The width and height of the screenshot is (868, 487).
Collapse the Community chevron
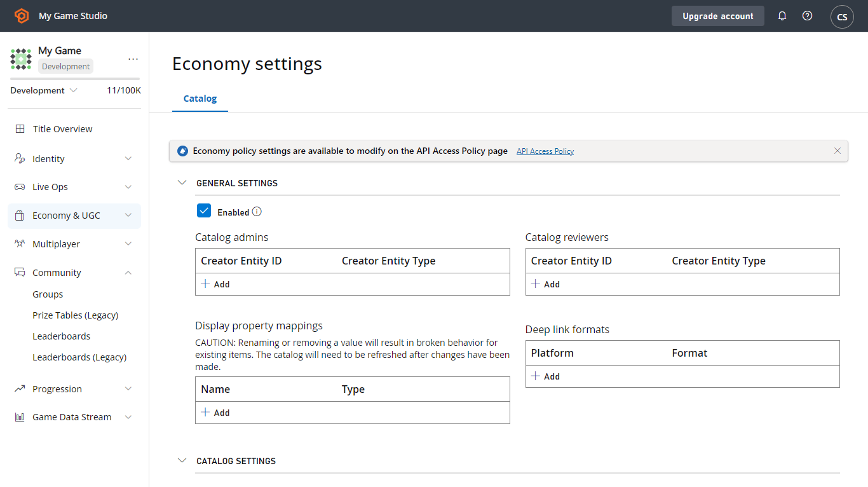click(x=128, y=273)
